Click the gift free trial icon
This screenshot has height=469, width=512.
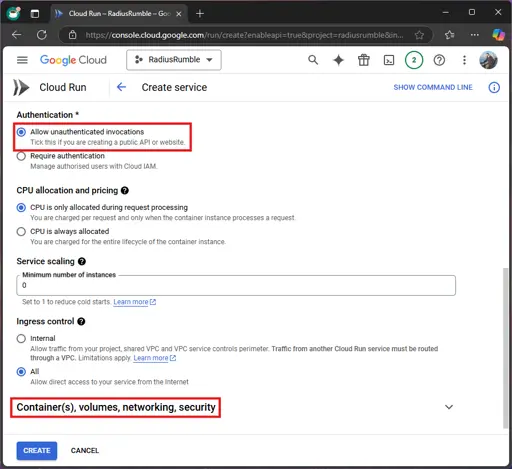[364, 60]
